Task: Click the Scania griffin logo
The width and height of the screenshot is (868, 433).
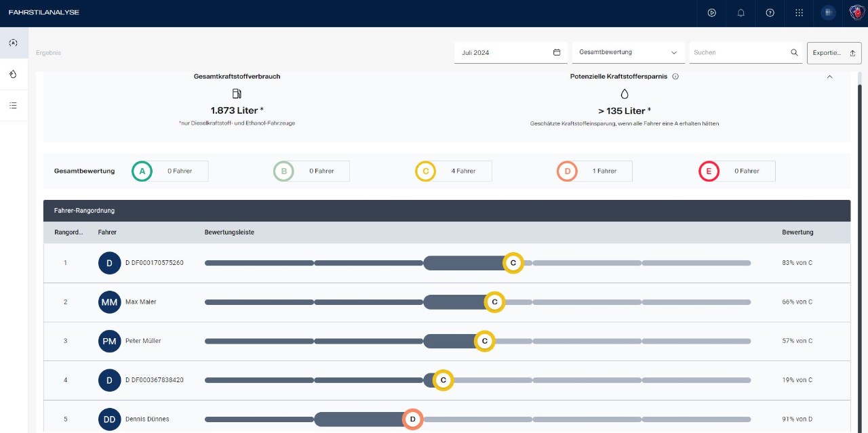Action: click(x=856, y=13)
